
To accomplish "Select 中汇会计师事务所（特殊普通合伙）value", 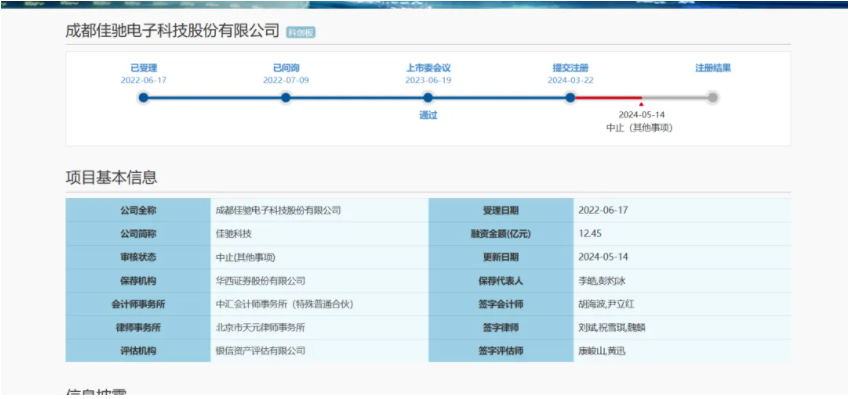I will tap(284, 304).
